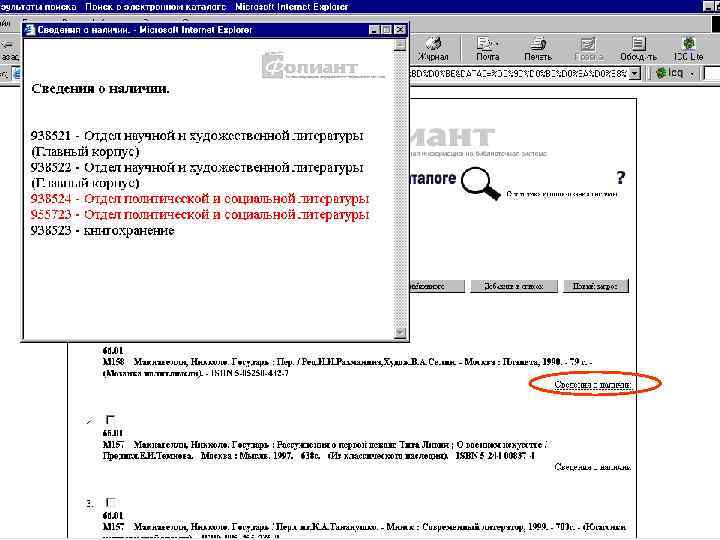Viewport: 720px width, 540px height.
Task: Click the Правка (Edit) toolbar icon
Action: [588, 49]
